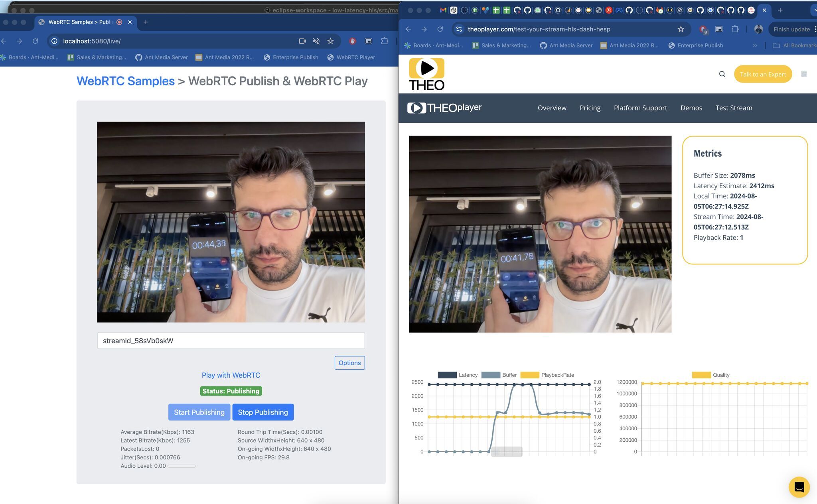
Task: Select the Round Trip Time(Secs) value
Action: pyautogui.click(x=312, y=432)
